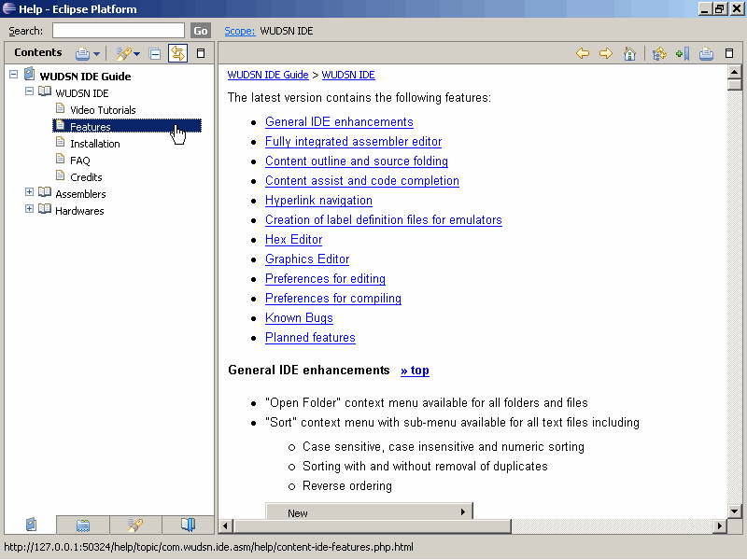Toggle Link with Contents button
Image resolution: width=747 pixels, height=560 pixels.
coord(177,53)
